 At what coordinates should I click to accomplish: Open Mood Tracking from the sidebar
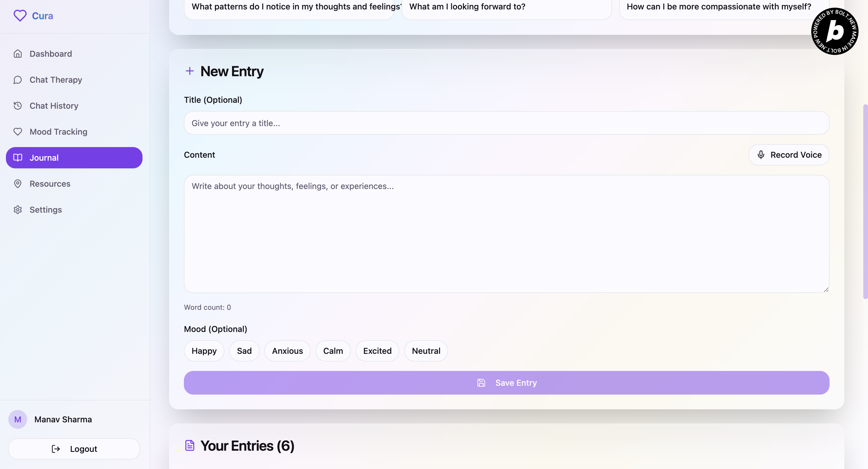click(x=58, y=132)
